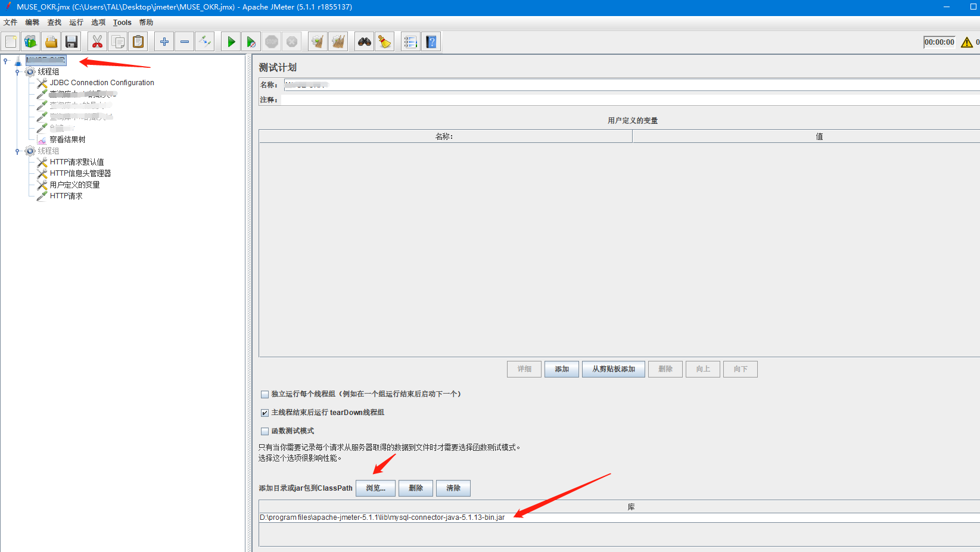980x552 pixels.
Task: Click the 库 column header
Action: (620, 507)
